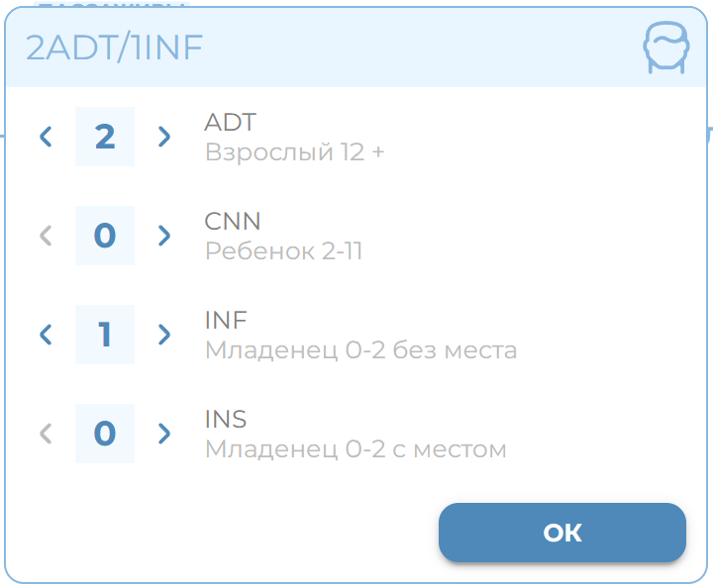Increase the ADT adult passenger count
Image resolution: width=713 pixels, height=588 pixels.
pyautogui.click(x=164, y=137)
